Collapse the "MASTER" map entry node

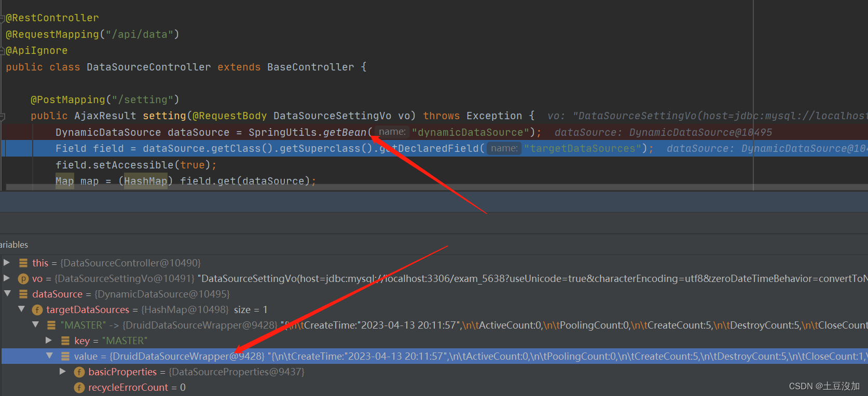point(35,325)
